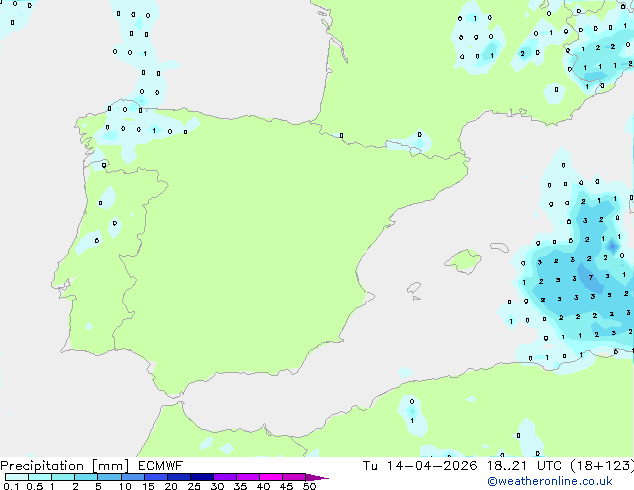Click the '15' legend scale label

click(x=148, y=486)
